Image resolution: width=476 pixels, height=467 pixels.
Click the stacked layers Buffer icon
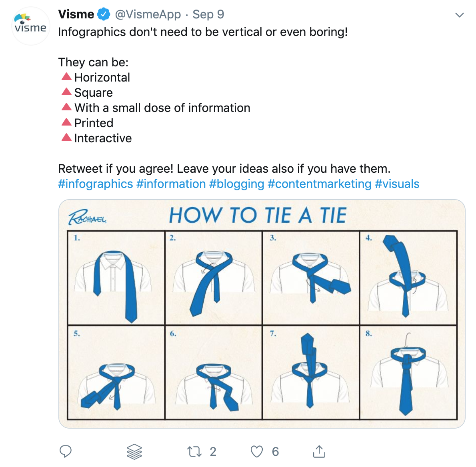tap(134, 451)
